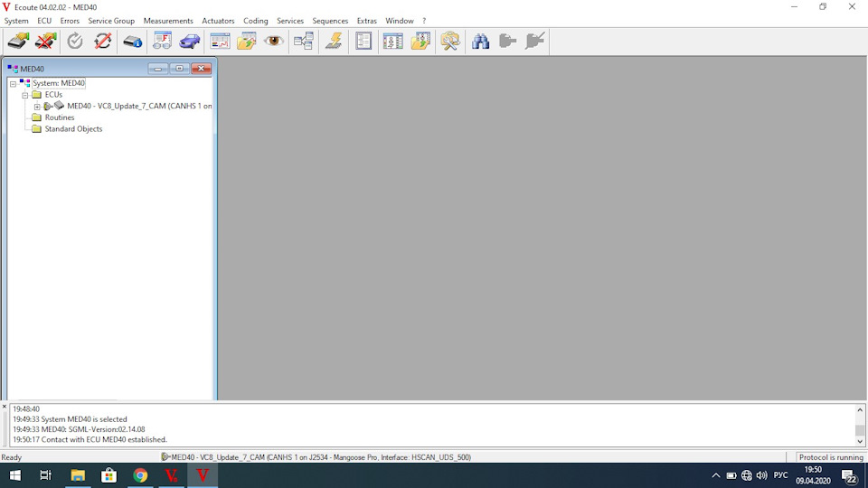
Task: Select the Standard Objects folder
Action: [x=73, y=129]
